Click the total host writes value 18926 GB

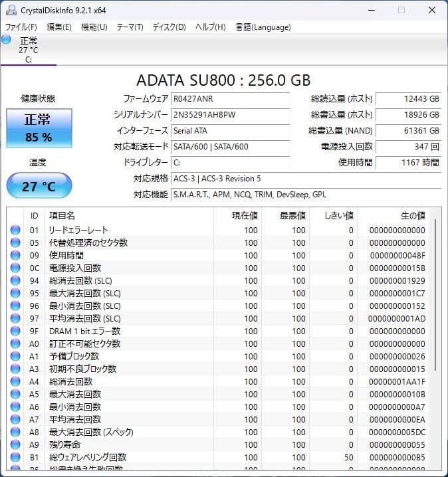click(408, 115)
